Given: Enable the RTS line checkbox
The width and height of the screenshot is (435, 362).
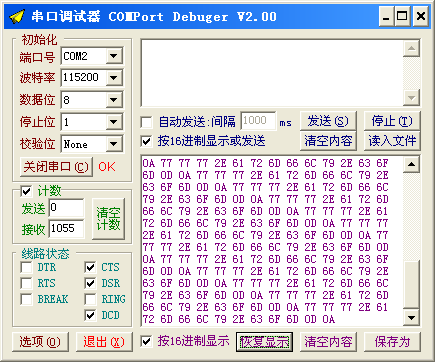Looking at the screenshot, I should [26, 283].
